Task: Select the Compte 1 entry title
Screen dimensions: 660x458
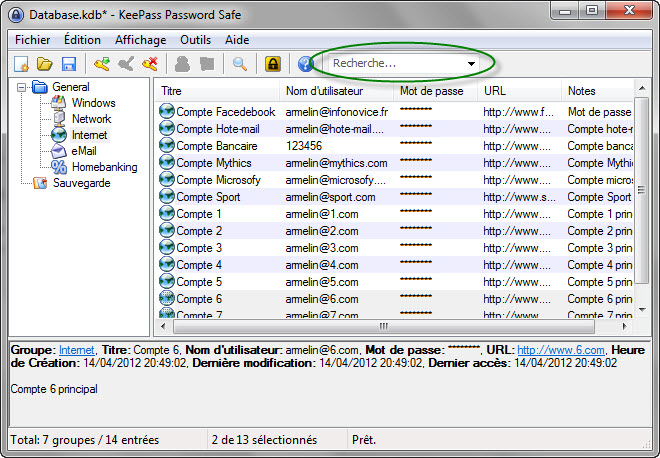Action: click(x=199, y=214)
